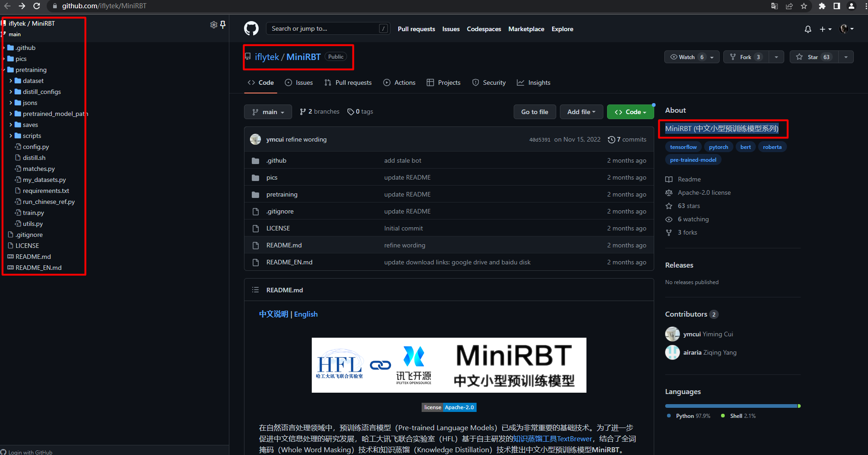Image resolution: width=868 pixels, height=455 pixels.
Task: Click the 7 commits link
Action: tap(627, 139)
